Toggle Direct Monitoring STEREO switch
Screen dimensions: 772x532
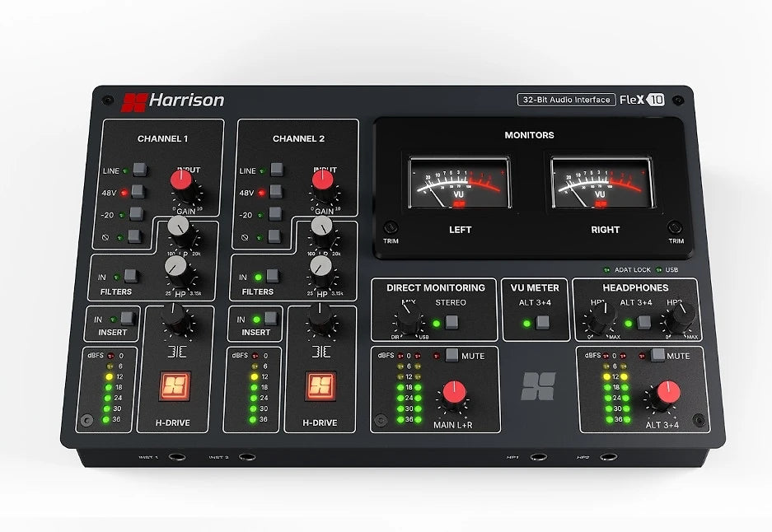click(452, 322)
